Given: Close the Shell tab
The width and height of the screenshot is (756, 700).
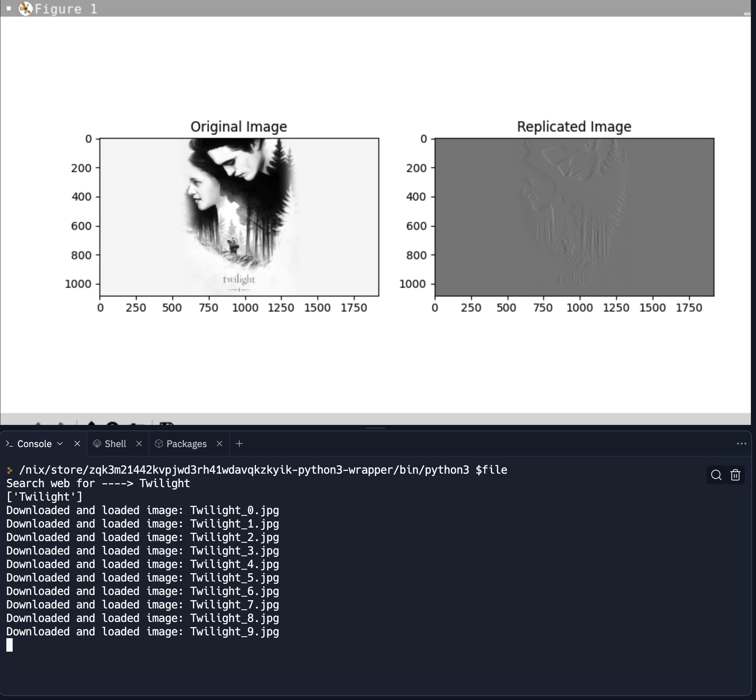Looking at the screenshot, I should 139,444.
